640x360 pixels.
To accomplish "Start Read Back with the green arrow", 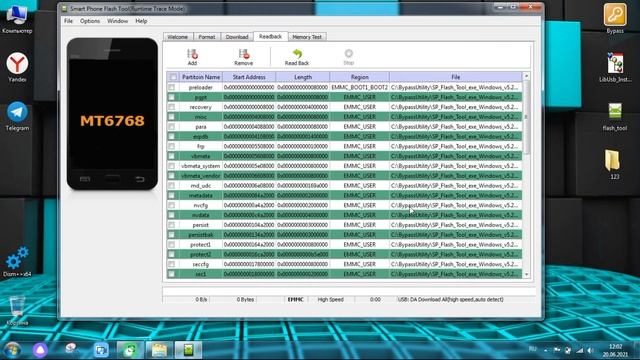I will [297, 54].
